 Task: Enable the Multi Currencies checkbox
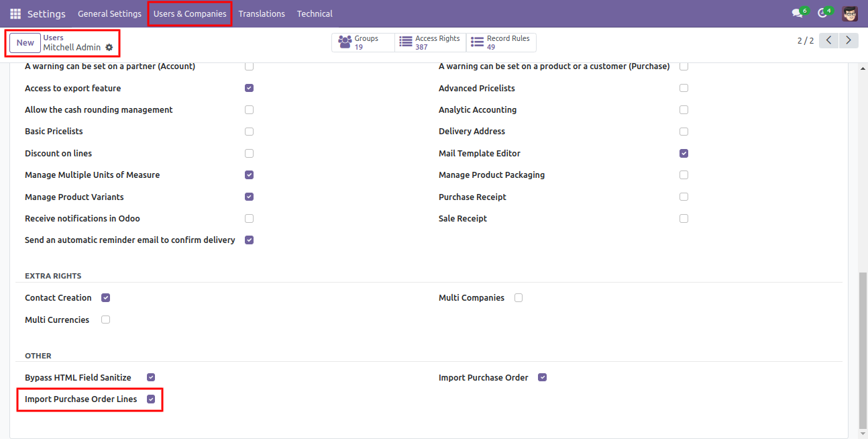105,320
